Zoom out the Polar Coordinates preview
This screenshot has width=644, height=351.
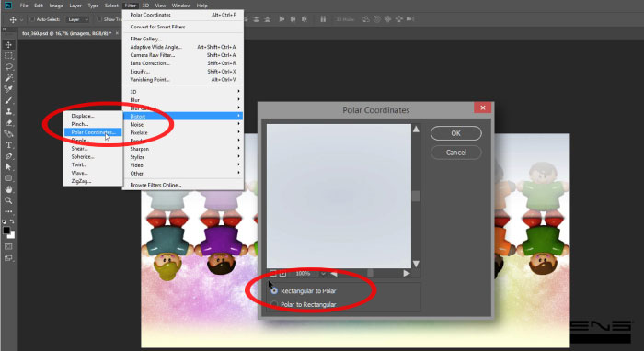pyautogui.click(x=272, y=274)
